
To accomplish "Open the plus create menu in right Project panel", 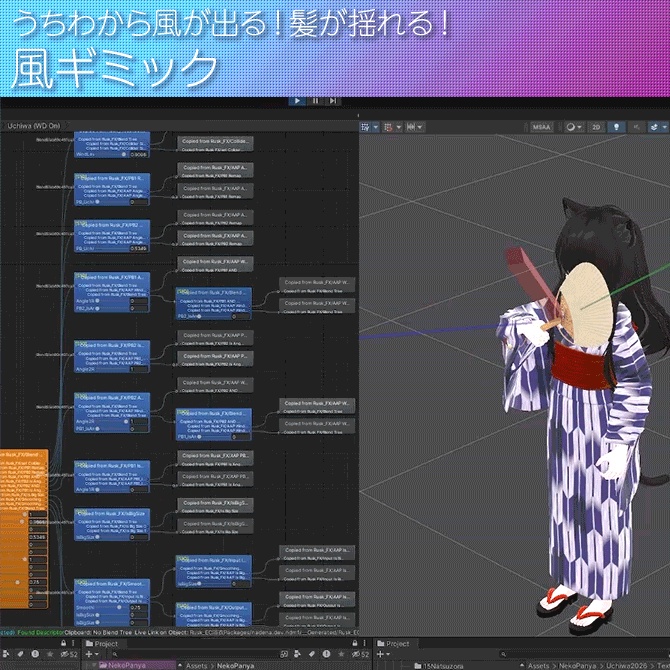I will 383,654.
